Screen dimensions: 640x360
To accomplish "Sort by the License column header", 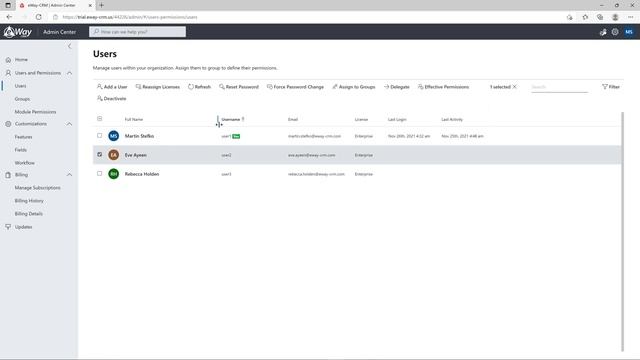I will [361, 120].
